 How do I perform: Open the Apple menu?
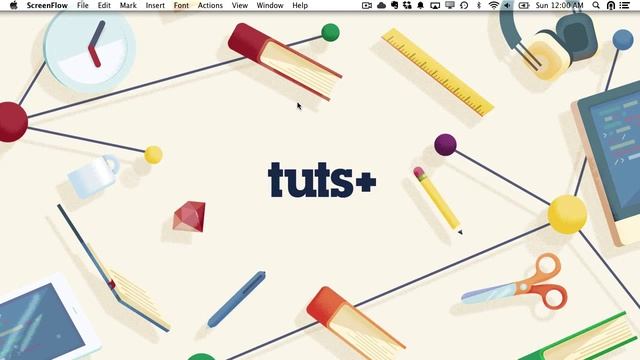point(13,5)
